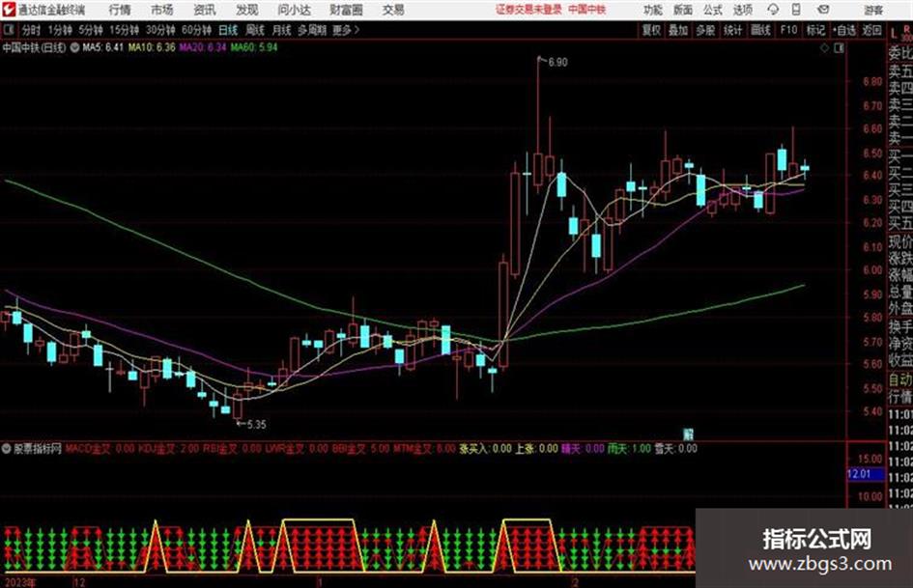913x588 pixels.
Task: Switch to the 1分钟 period tab
Action: [60, 30]
